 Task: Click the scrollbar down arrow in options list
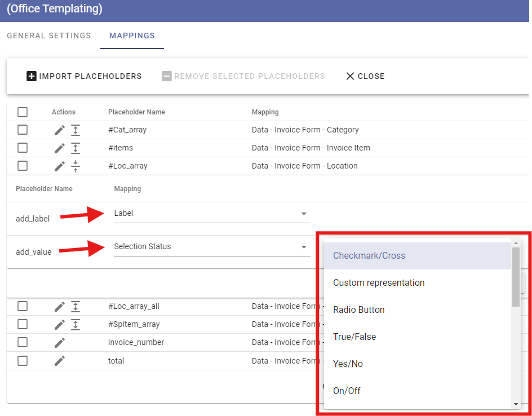point(516,404)
